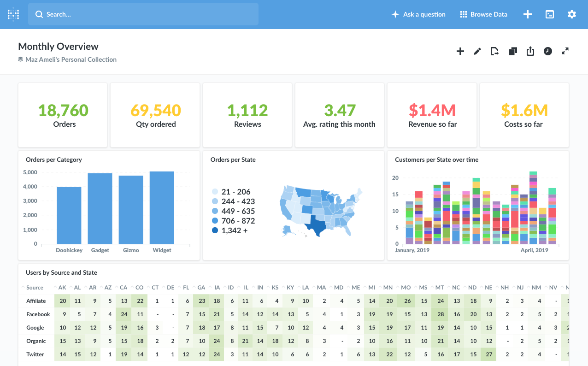Click the share dashboard icon

coord(530,51)
